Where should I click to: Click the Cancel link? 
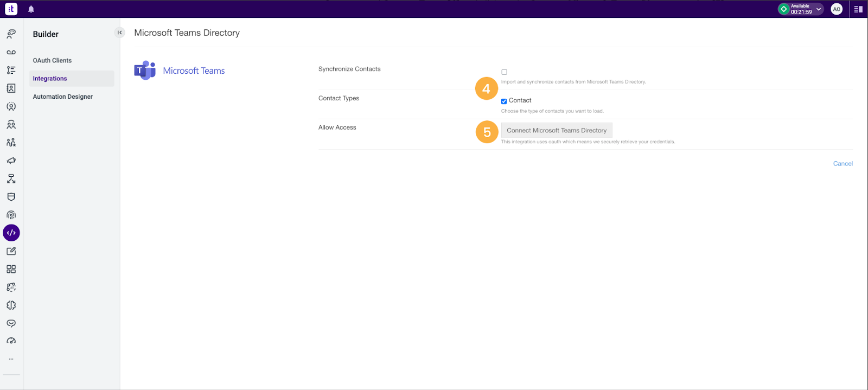pyautogui.click(x=843, y=163)
